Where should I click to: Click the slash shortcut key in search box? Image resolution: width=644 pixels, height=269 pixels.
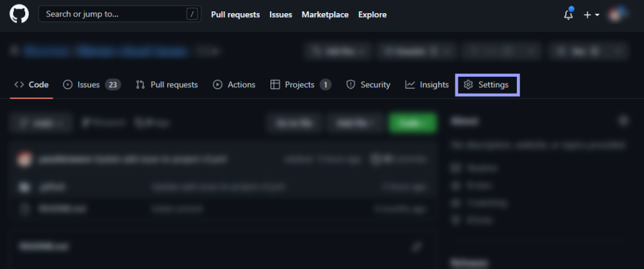point(192,14)
